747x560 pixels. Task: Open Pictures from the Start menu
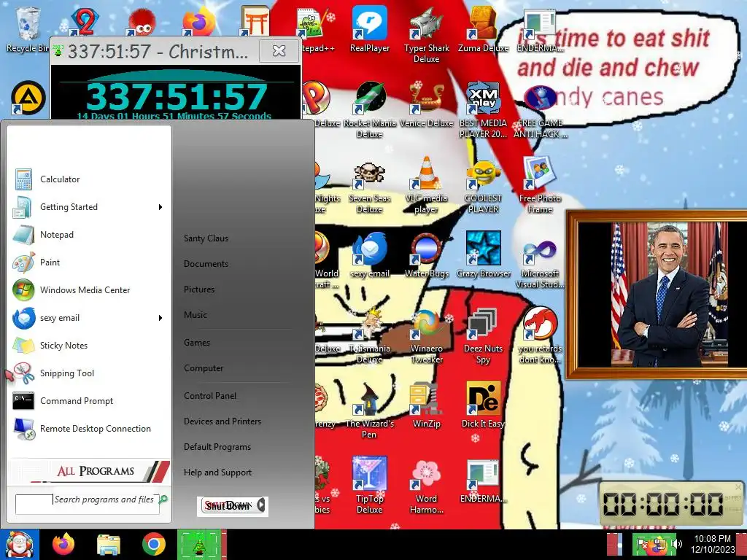coord(199,289)
